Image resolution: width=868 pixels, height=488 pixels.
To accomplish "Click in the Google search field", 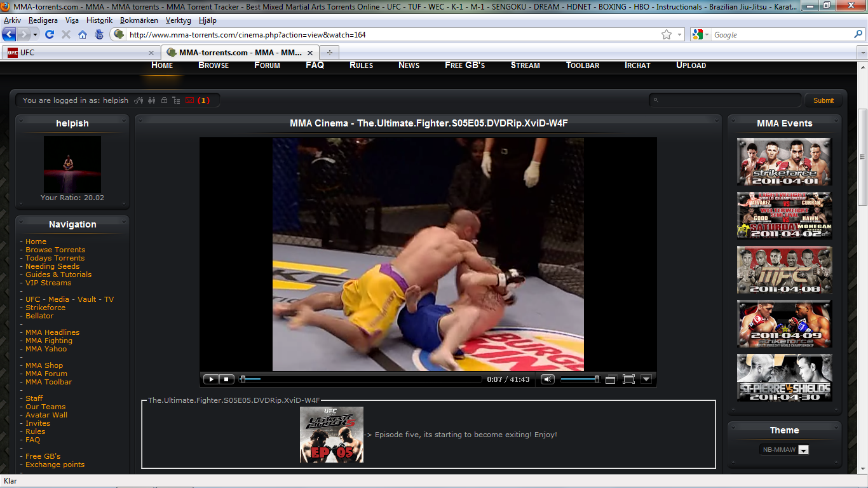I will [x=782, y=34].
